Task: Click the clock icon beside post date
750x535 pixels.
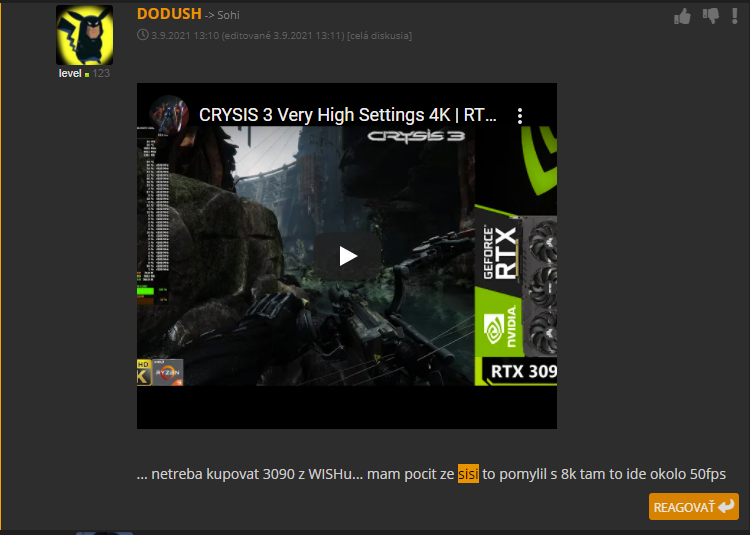Action: coord(142,36)
